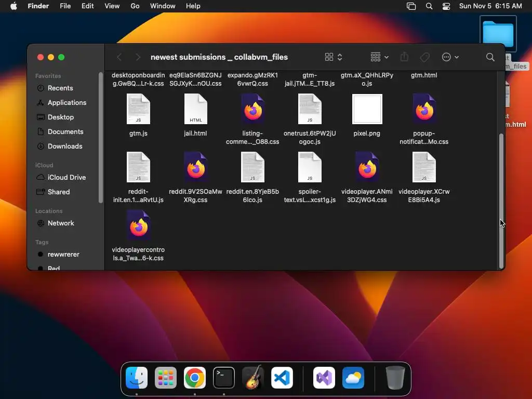This screenshot has height=399, width=532.
Task: Open Finder from the Dock
Action: 137,378
